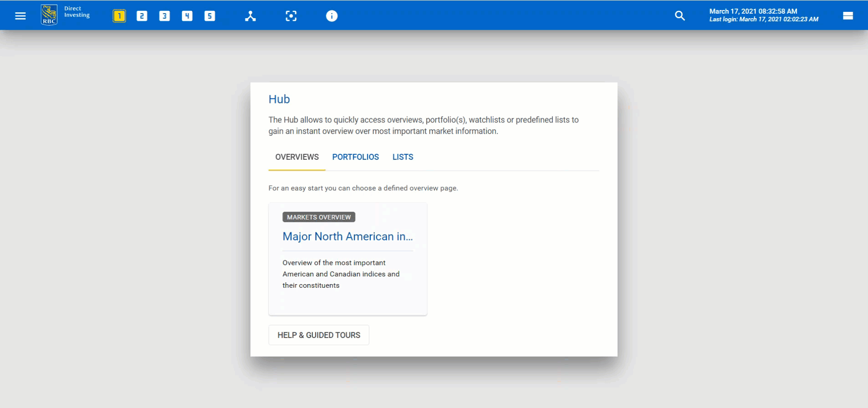Click the overview card description text
This screenshot has width=868, height=408.
coord(341,274)
